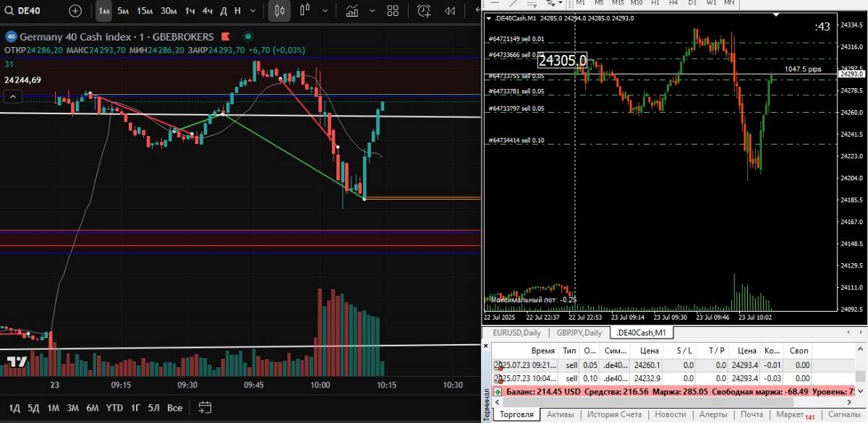Sort orders by the Своп column header
868x423 pixels.
(x=799, y=351)
